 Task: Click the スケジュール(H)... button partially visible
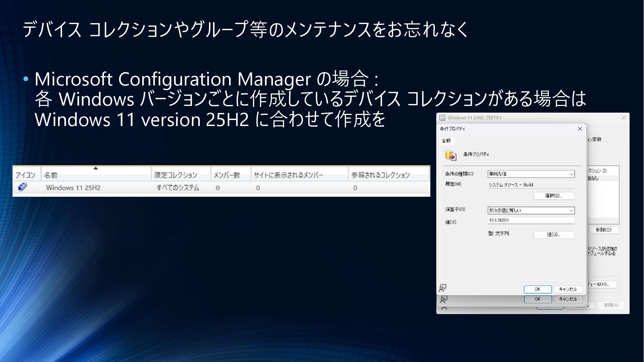click(602, 284)
